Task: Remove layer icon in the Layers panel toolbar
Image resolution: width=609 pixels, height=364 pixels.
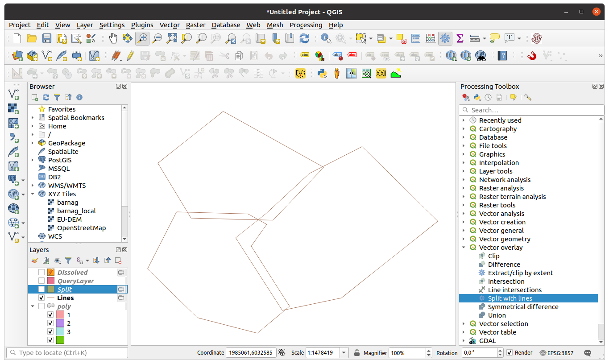Action: (x=118, y=261)
